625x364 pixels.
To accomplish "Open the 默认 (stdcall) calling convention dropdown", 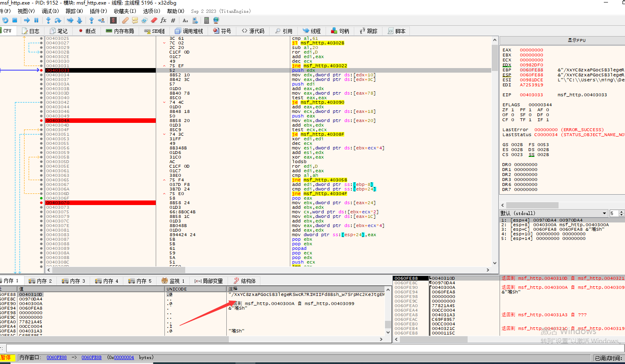I will [x=554, y=213].
